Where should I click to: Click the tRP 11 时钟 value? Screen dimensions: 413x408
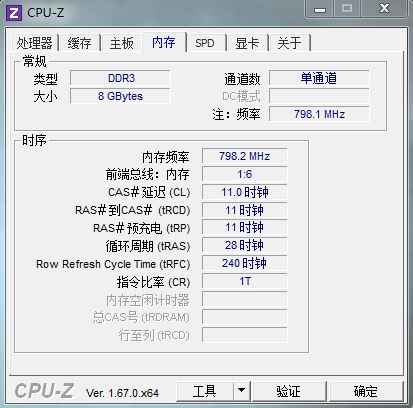tap(244, 228)
